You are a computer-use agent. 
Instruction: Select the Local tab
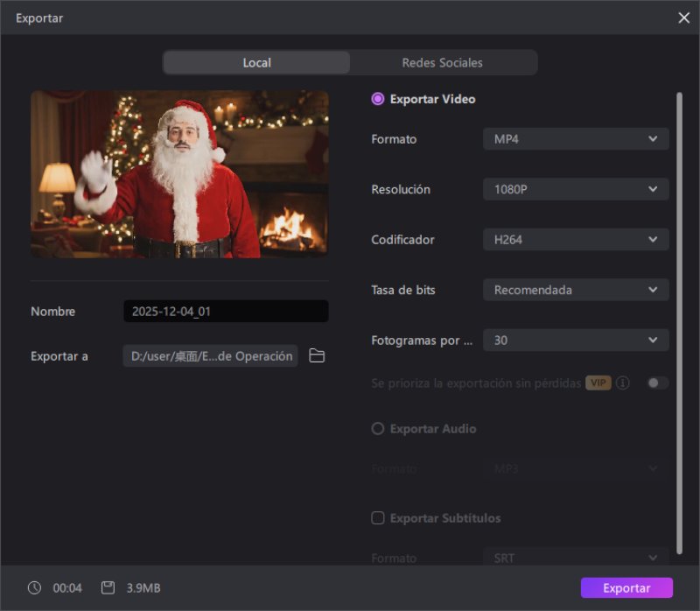click(256, 62)
